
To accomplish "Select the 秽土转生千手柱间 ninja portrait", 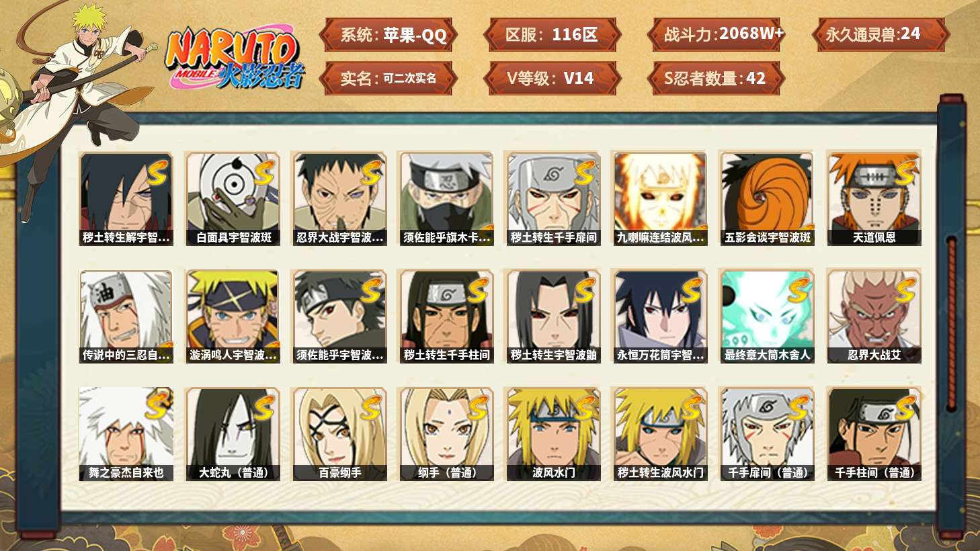I will tap(447, 316).
